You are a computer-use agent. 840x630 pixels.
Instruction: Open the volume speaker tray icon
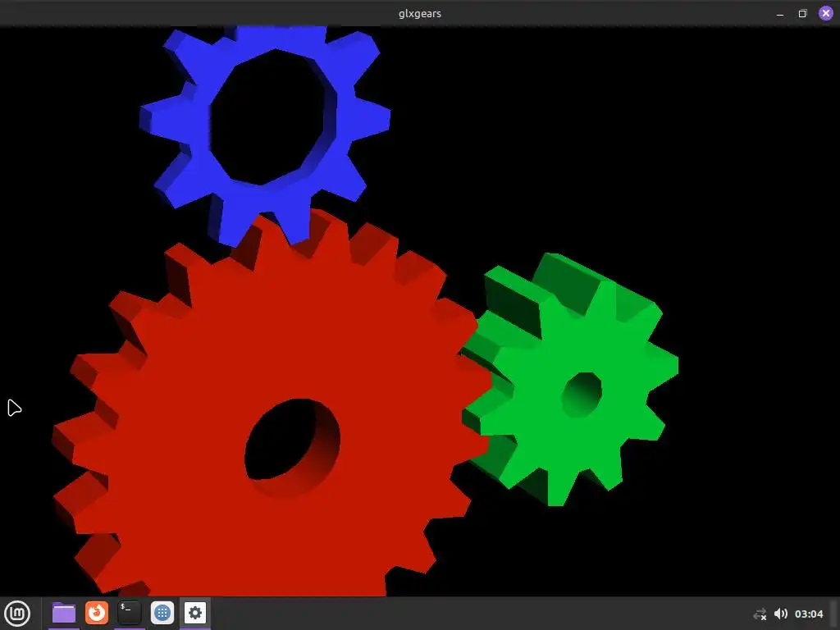click(781, 614)
